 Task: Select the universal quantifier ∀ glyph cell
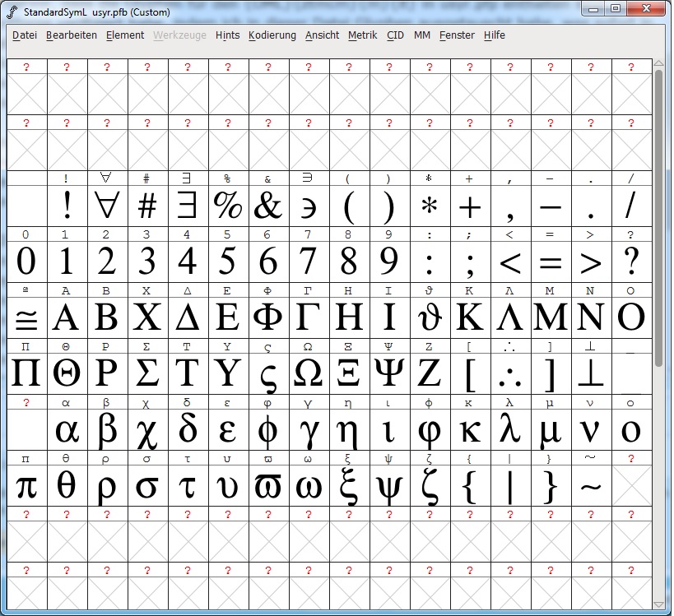(106, 205)
